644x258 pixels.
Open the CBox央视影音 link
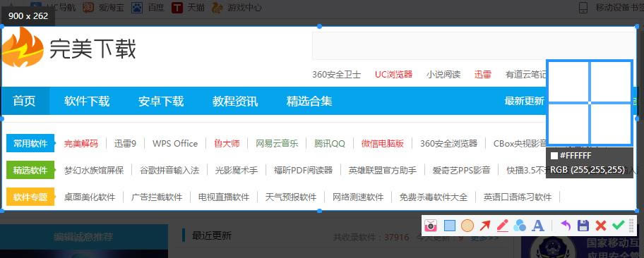520,144
